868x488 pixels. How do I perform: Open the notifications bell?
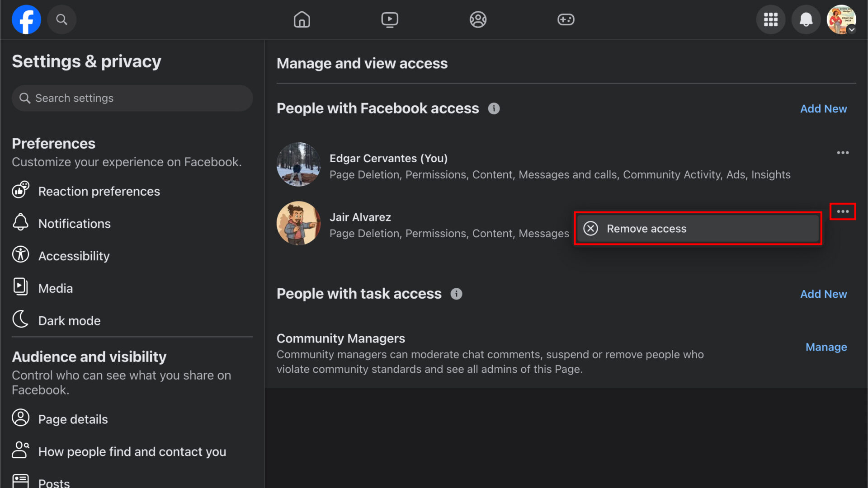[x=806, y=19]
